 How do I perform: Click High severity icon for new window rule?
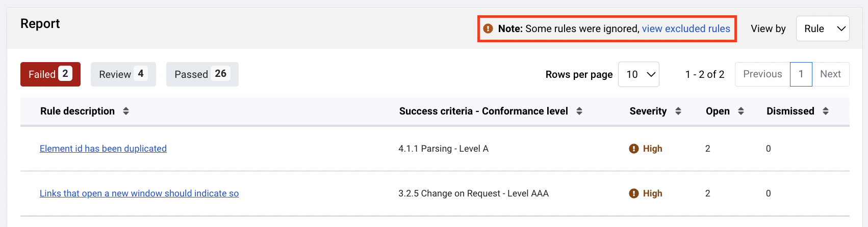(x=634, y=193)
